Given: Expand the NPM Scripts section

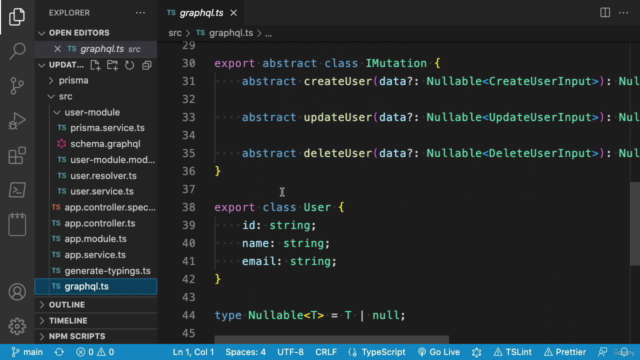Looking at the screenshot, I should pos(96,336).
